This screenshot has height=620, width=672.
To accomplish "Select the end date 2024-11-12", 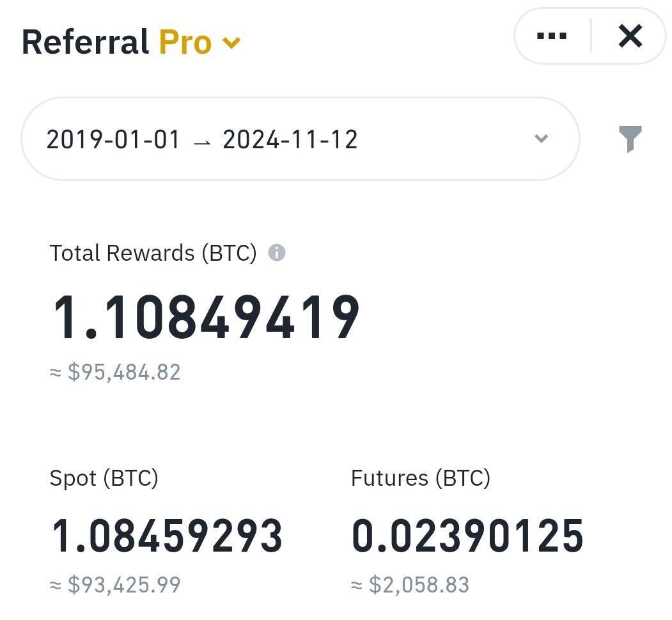I will pyautogui.click(x=290, y=139).
